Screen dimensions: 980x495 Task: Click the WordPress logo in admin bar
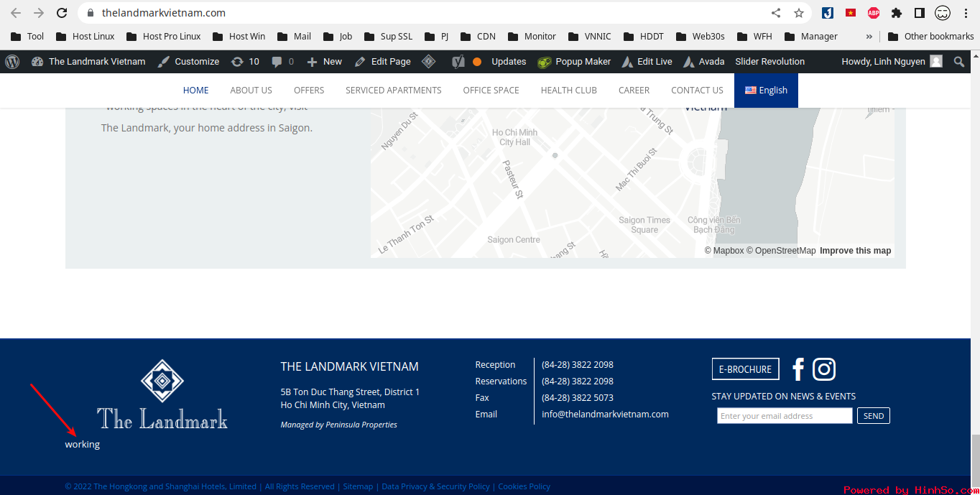(x=12, y=62)
